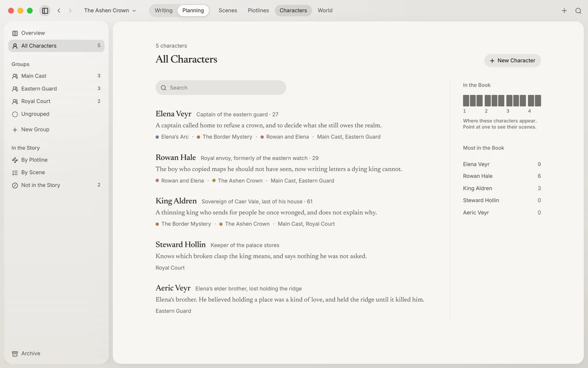Toggle the sidebar panel icon

coord(45,10)
